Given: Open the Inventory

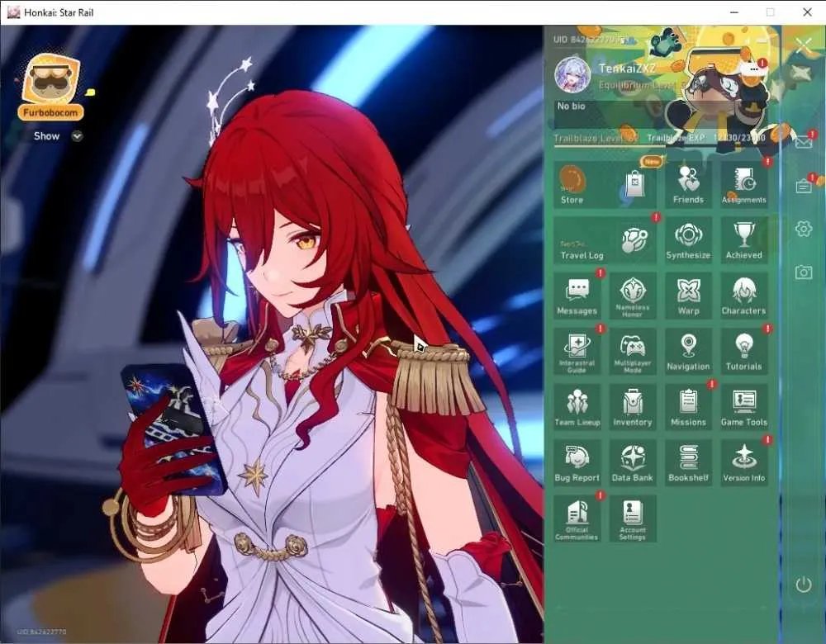Looking at the screenshot, I should (x=633, y=408).
